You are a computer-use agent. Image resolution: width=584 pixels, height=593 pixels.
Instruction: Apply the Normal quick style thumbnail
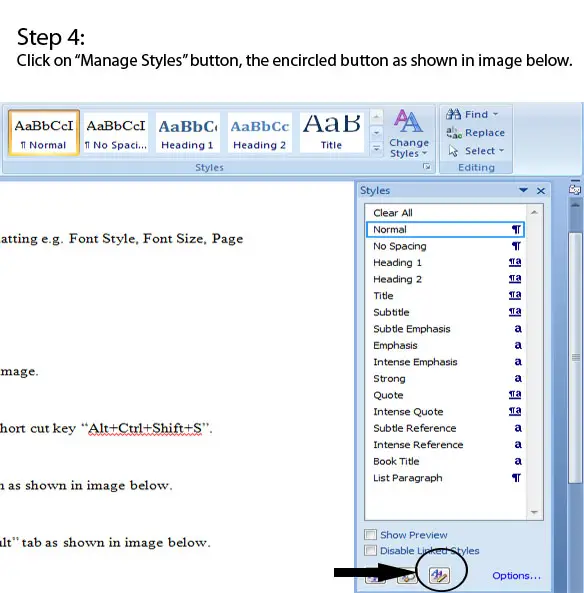click(x=44, y=133)
